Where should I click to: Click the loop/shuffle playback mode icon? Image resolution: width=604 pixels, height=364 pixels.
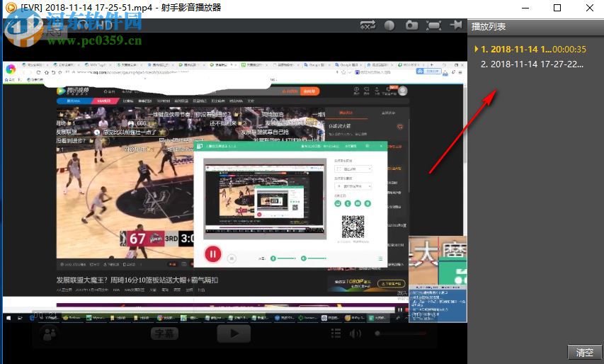[x=367, y=25]
